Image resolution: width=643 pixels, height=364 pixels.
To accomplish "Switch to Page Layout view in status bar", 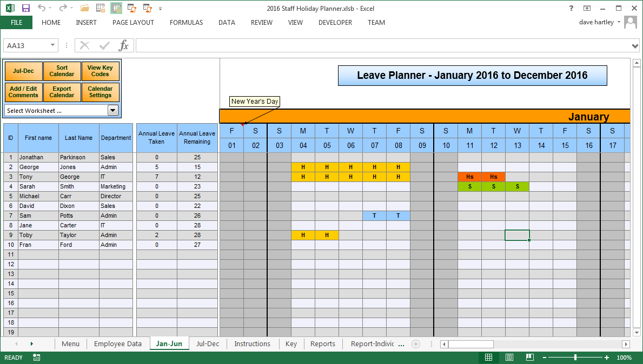I will pos(509,358).
